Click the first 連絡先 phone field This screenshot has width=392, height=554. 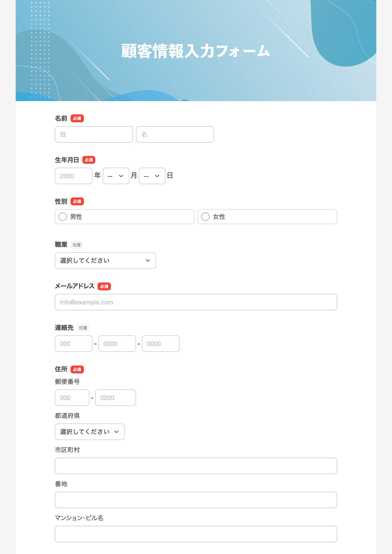74,343
